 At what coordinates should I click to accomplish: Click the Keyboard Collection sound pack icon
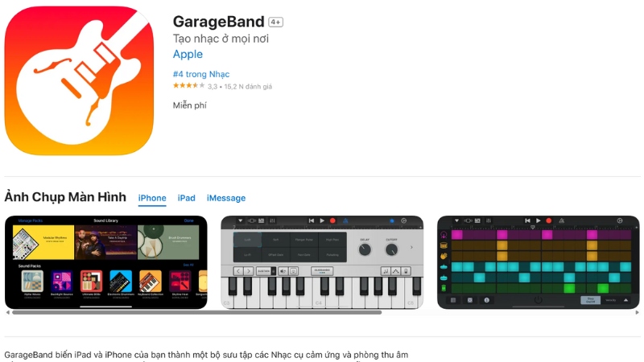(150, 281)
